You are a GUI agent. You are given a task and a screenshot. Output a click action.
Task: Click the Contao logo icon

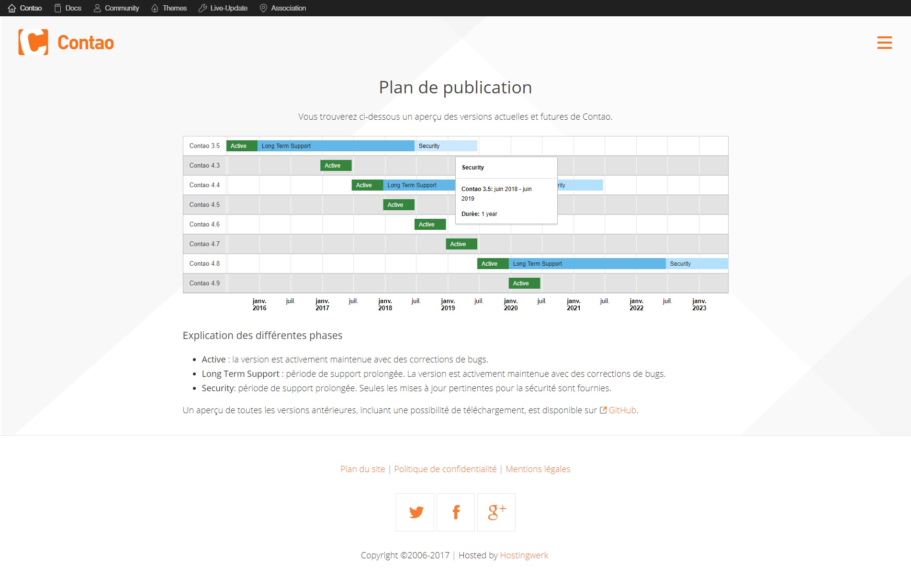click(33, 42)
